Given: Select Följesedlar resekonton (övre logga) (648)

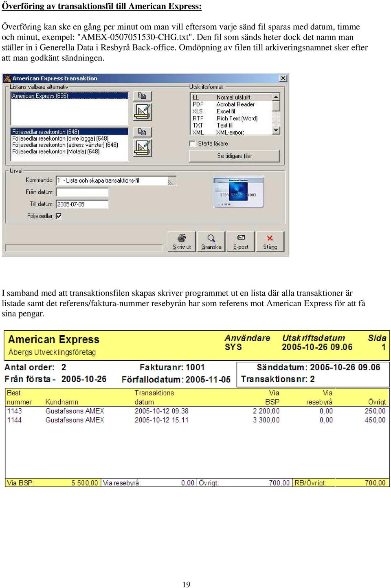Looking at the screenshot, I should point(69,138).
